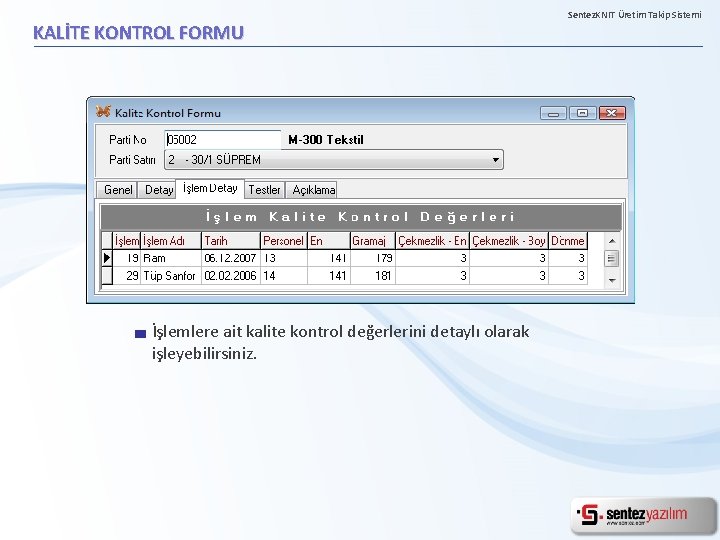
Task: Click the grid scrollbar down arrow
Action: [612, 280]
